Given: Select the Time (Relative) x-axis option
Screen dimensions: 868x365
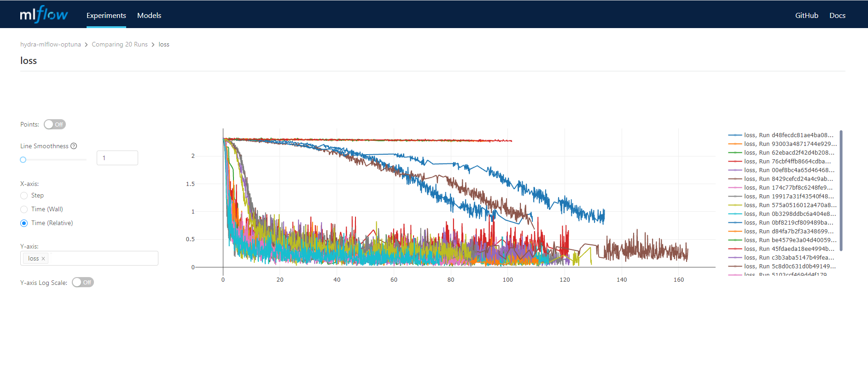Looking at the screenshot, I should pyautogui.click(x=24, y=223).
